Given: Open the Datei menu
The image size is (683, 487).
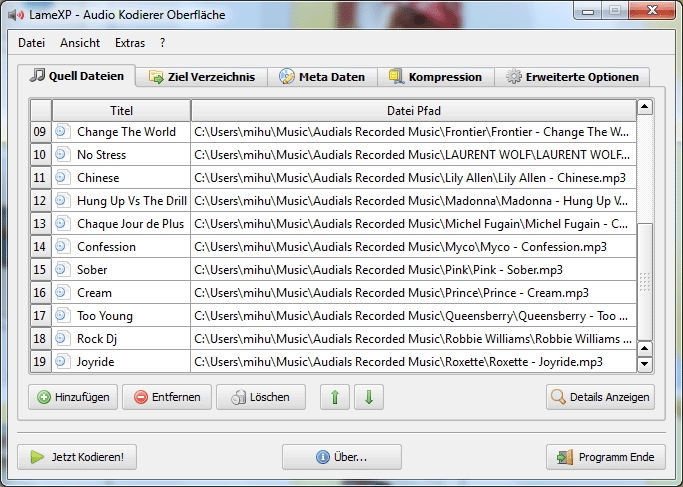Looking at the screenshot, I should click(32, 43).
